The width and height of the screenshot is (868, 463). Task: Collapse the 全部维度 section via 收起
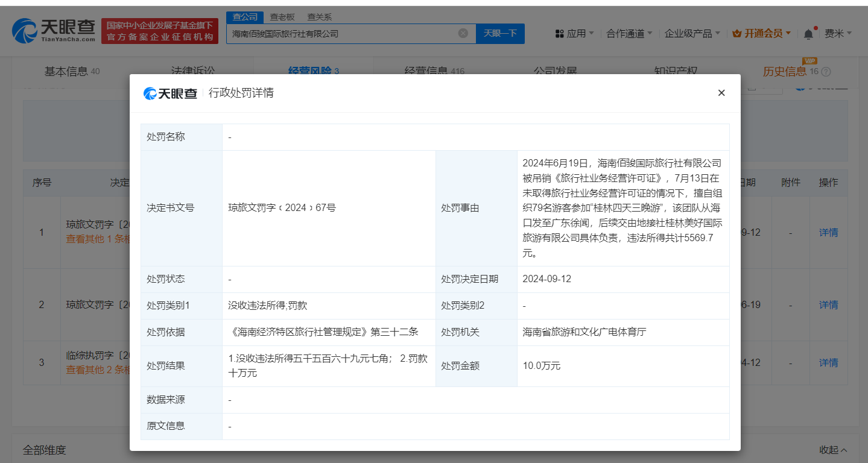[833, 450]
